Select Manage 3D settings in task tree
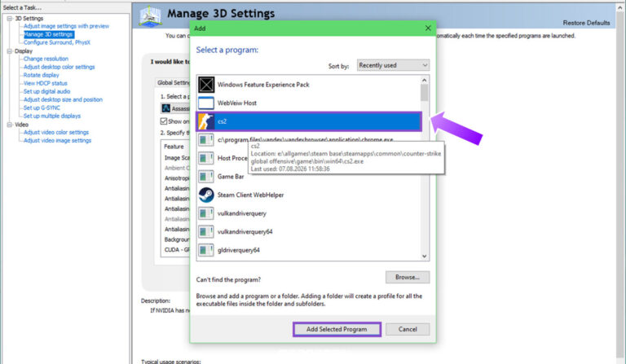Image resolution: width=626 pixels, height=364 pixels. 48,34
